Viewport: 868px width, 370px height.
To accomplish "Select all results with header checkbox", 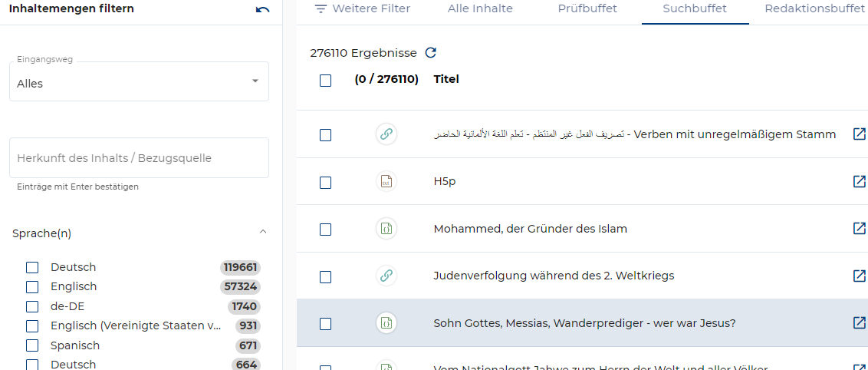I will (x=325, y=80).
